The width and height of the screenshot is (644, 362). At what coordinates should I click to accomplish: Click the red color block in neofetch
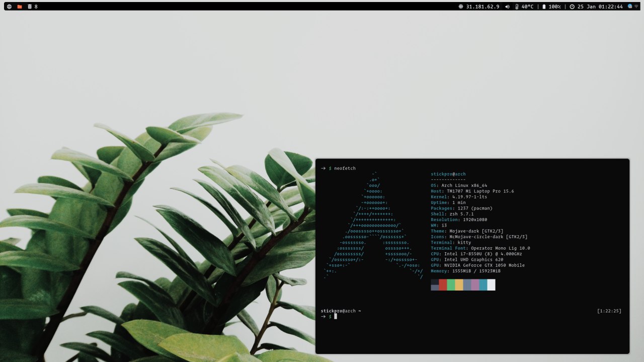click(443, 285)
